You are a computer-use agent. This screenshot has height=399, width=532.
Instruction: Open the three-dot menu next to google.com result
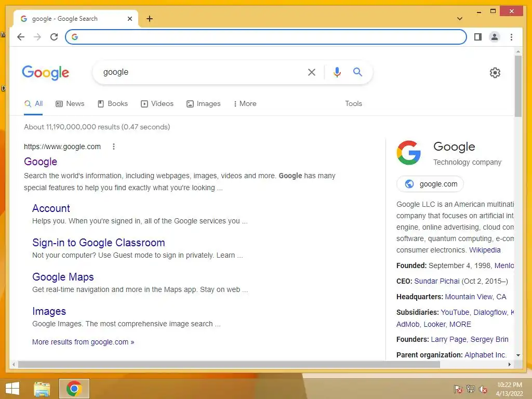[114, 147]
